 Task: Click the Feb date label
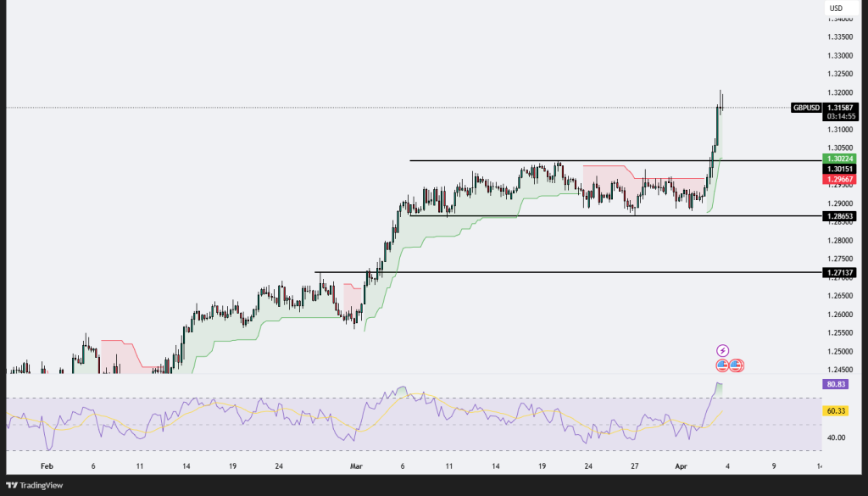coord(47,466)
